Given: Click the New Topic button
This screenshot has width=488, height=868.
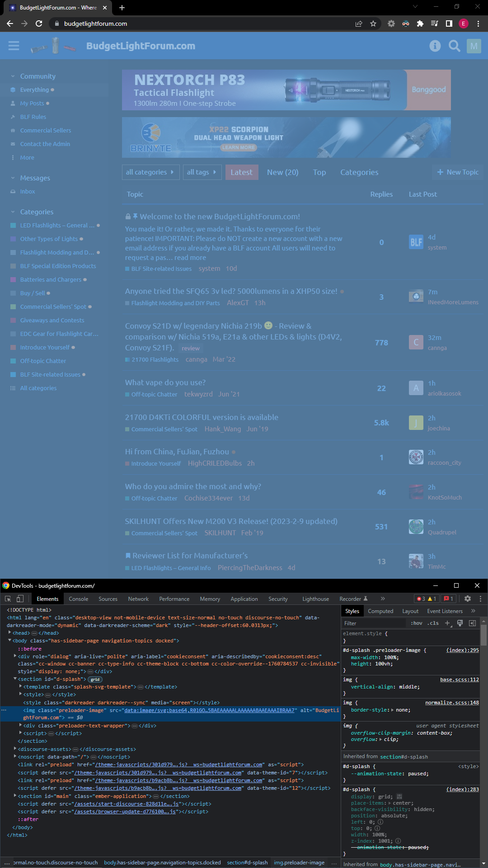Looking at the screenshot, I should tap(458, 172).
